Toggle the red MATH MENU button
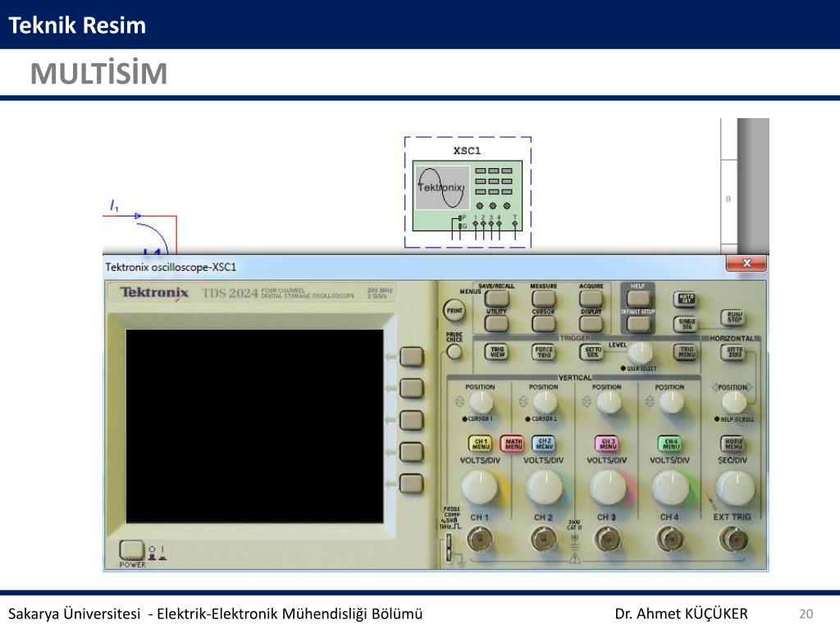The image size is (840, 630). point(513,444)
